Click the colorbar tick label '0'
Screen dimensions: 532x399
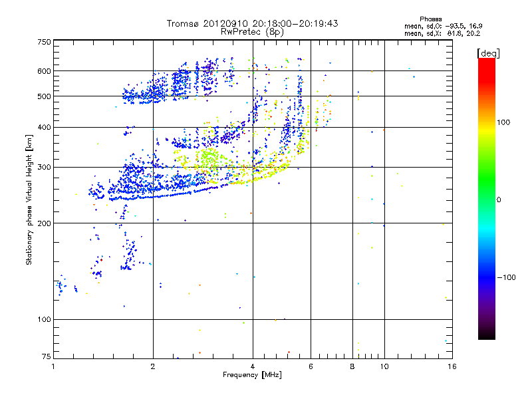pos(499,200)
